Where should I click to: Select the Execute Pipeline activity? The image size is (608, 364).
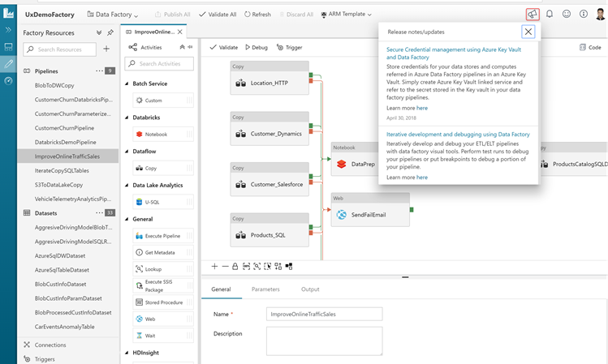[163, 236]
